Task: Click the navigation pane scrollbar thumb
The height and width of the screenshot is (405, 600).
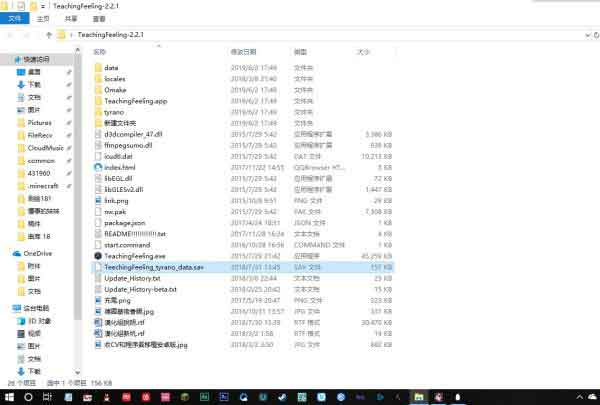Action: click(77, 186)
